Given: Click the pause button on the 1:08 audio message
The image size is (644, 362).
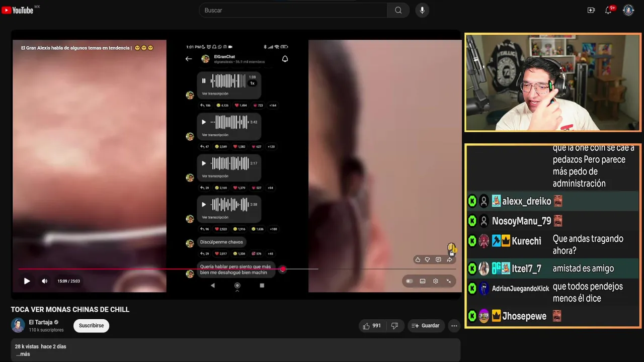Looking at the screenshot, I should click(204, 80).
